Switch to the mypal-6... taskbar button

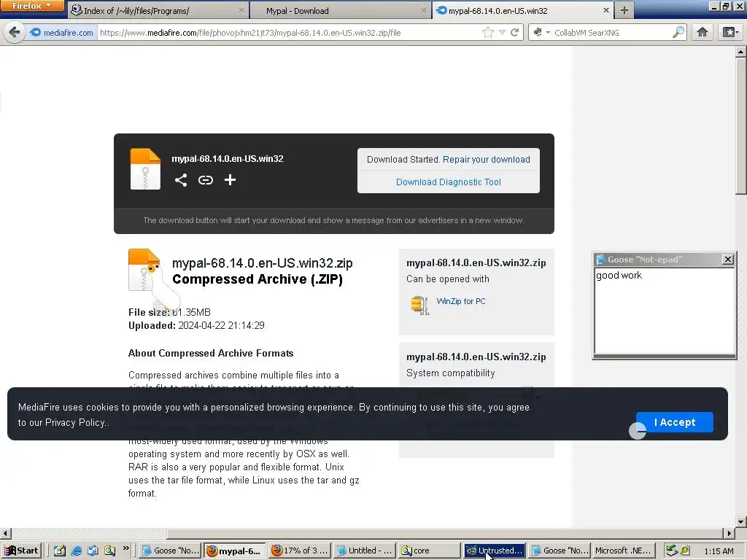(234, 551)
